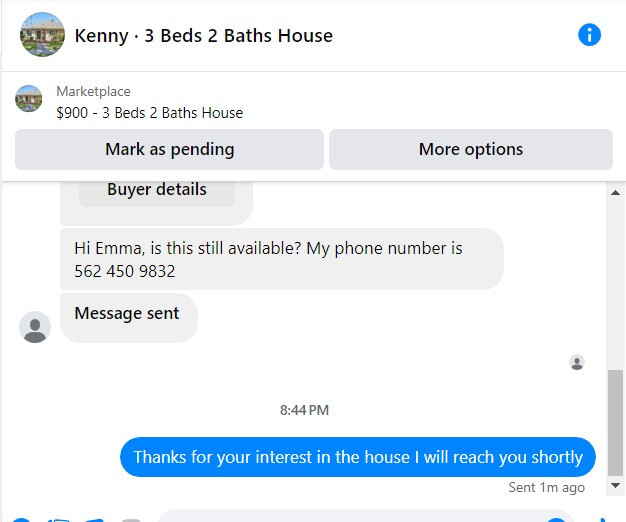Open the Marketplace listing thumbnail
The width and height of the screenshot is (626, 522).
28,99
